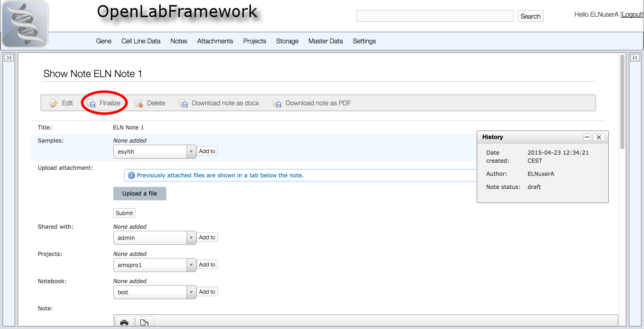Viewport: 644px width, 329px height.
Task: Collapse the right side panel
Action: (x=635, y=58)
